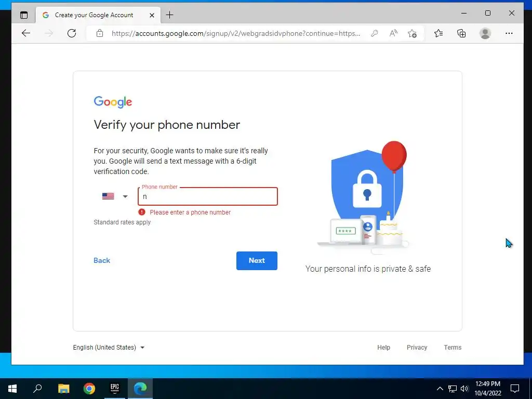Focus the Phone number input field
Image resolution: width=532 pixels, height=399 pixels.
click(x=208, y=196)
